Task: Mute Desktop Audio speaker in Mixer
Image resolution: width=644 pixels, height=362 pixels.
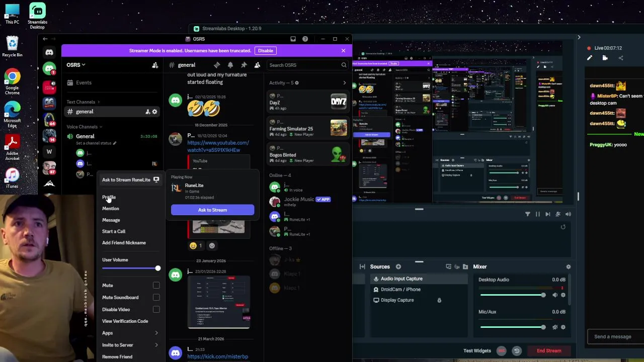Action: coord(555,295)
